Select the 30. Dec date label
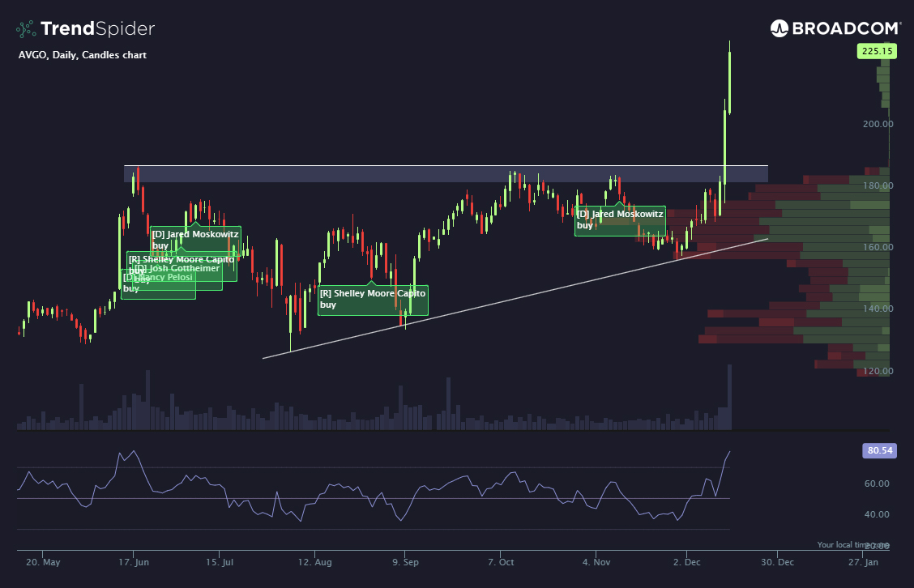 [777, 562]
